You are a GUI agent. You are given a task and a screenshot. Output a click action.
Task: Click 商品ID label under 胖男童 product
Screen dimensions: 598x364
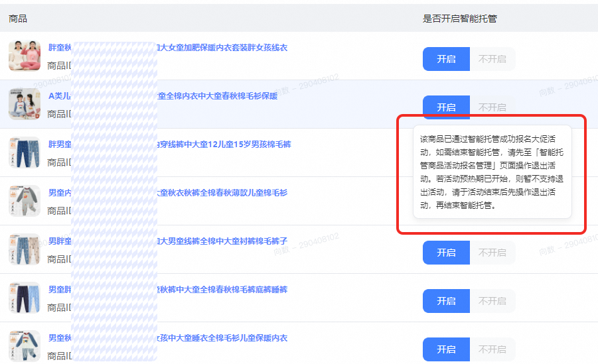tap(59, 162)
